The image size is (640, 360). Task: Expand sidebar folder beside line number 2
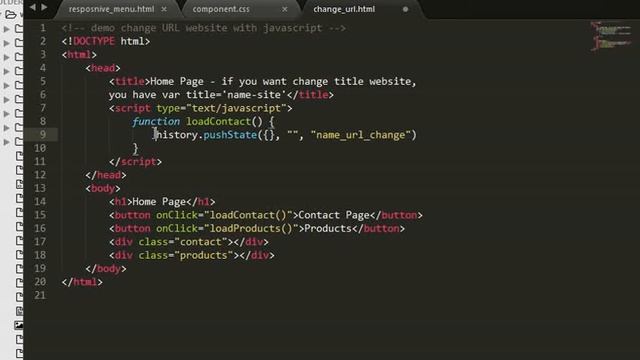pos(7,43)
